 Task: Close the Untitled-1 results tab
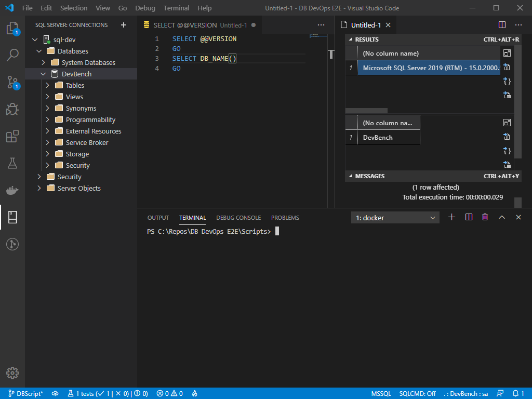[388, 25]
